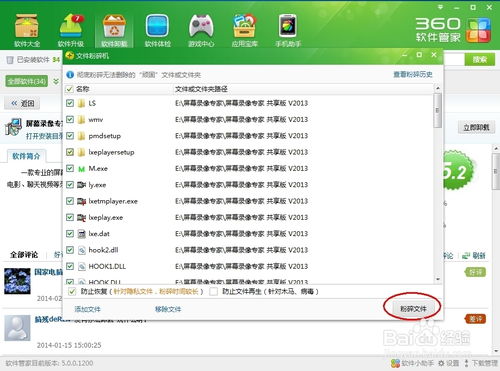500x371 pixels.
Task: Click the ly.exe camera icon
Action: [x=81, y=185]
